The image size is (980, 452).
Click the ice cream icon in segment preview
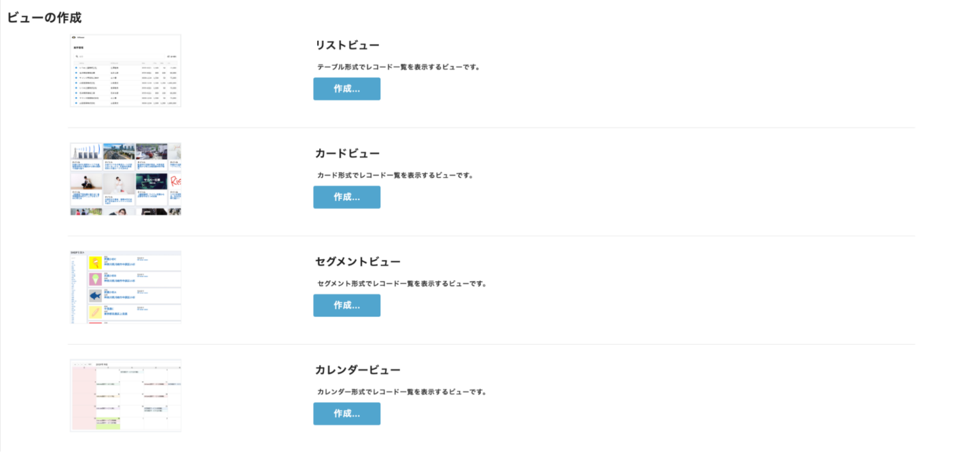[95, 279]
